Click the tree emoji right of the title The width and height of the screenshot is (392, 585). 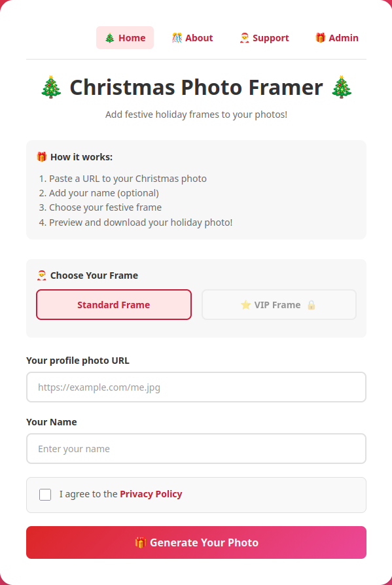point(342,87)
